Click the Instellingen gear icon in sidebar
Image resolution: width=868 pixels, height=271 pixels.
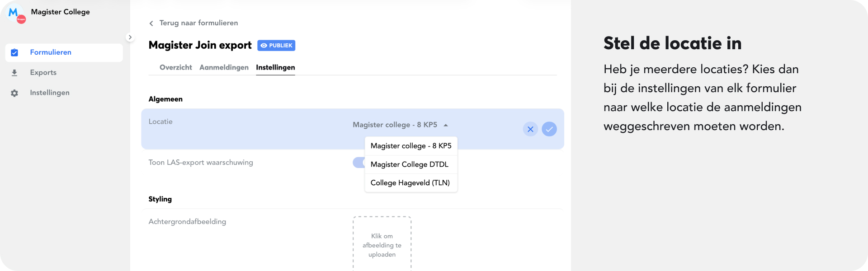pos(14,93)
